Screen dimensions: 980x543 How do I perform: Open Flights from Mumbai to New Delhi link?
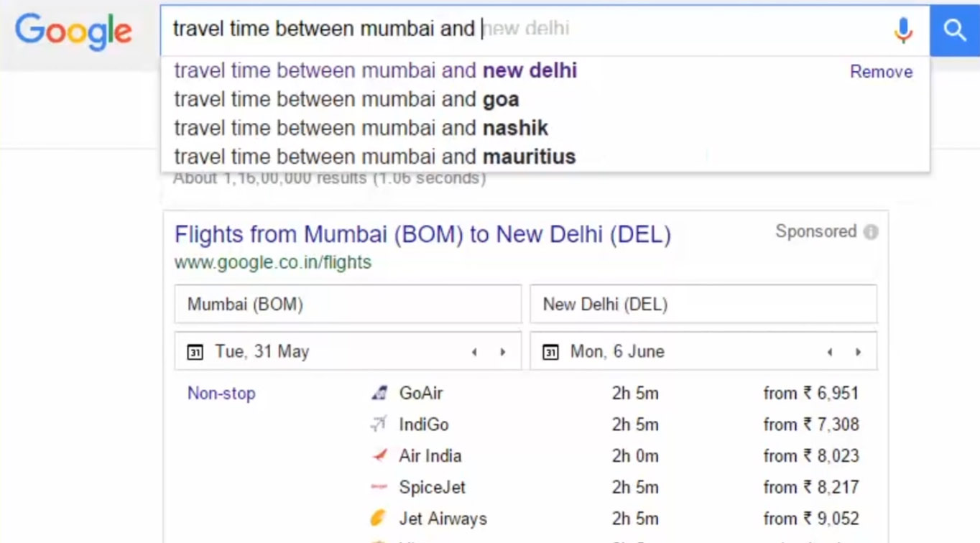point(422,235)
